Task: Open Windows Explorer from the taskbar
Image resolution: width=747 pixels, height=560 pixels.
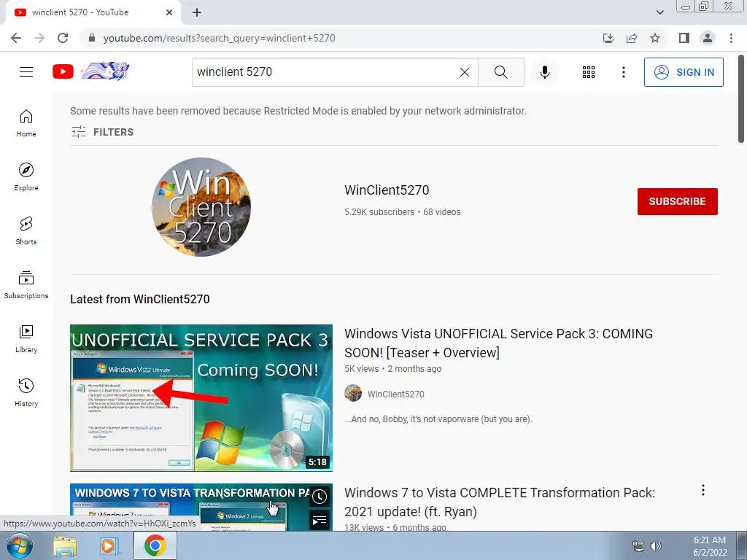Action: point(65,545)
